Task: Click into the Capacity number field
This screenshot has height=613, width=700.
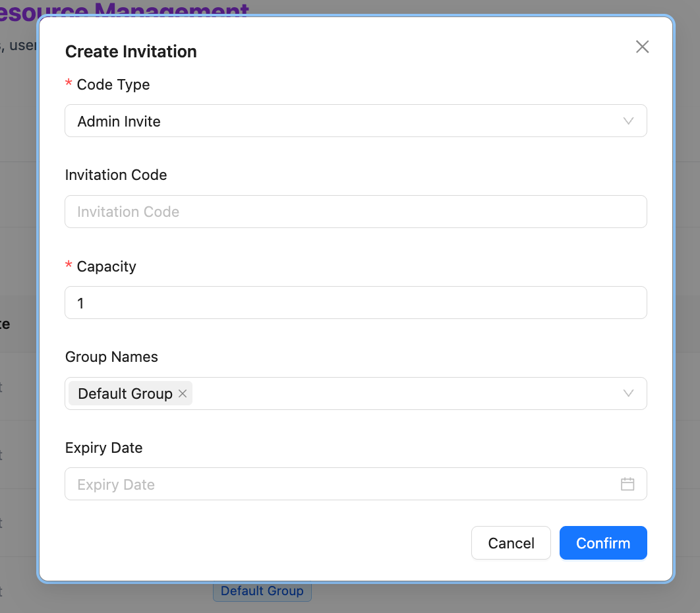Action: click(355, 303)
